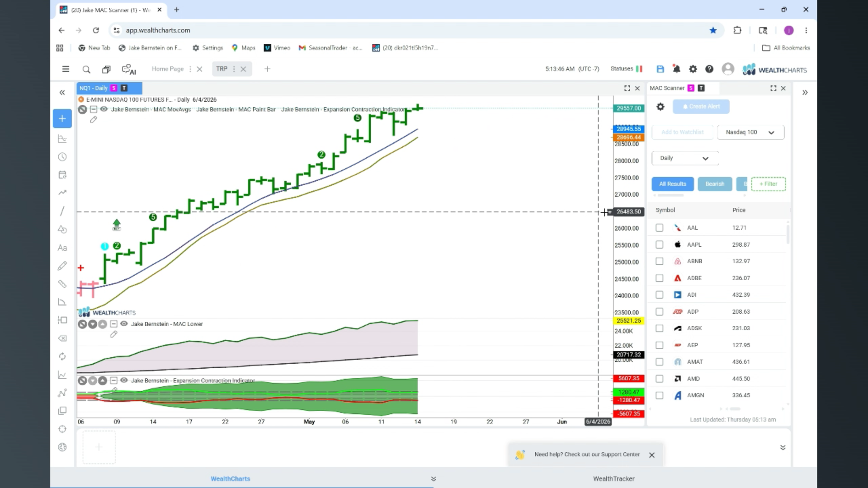Toggle visibility eye of MAC Lower indicator

(x=124, y=324)
